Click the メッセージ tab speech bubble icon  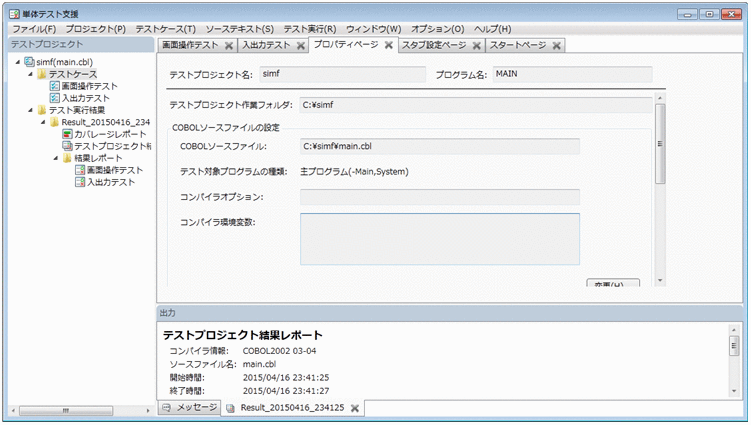167,408
